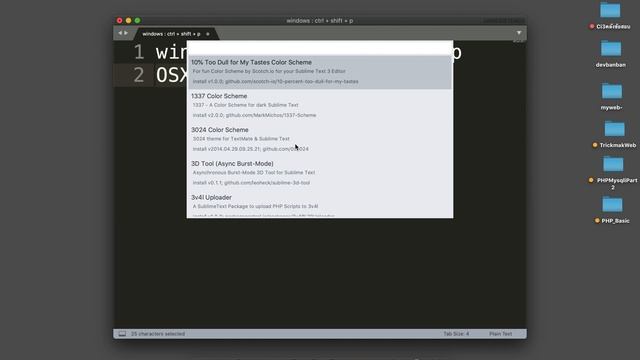
Task: Click '3024 theme for TextMate & Sublime Text' description
Action: [x=241, y=139]
